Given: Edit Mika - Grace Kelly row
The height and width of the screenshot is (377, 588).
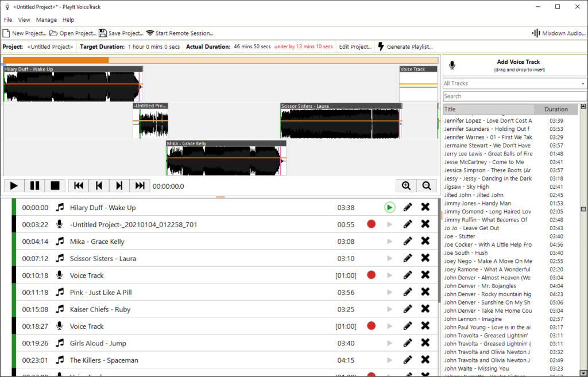Looking at the screenshot, I should click(408, 241).
